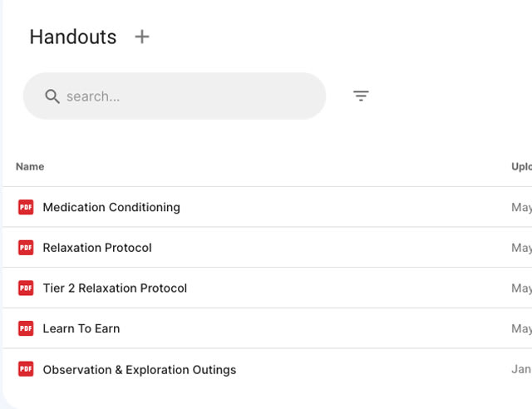Add a new handout with plus icon
The height and width of the screenshot is (409, 532).
(x=142, y=37)
